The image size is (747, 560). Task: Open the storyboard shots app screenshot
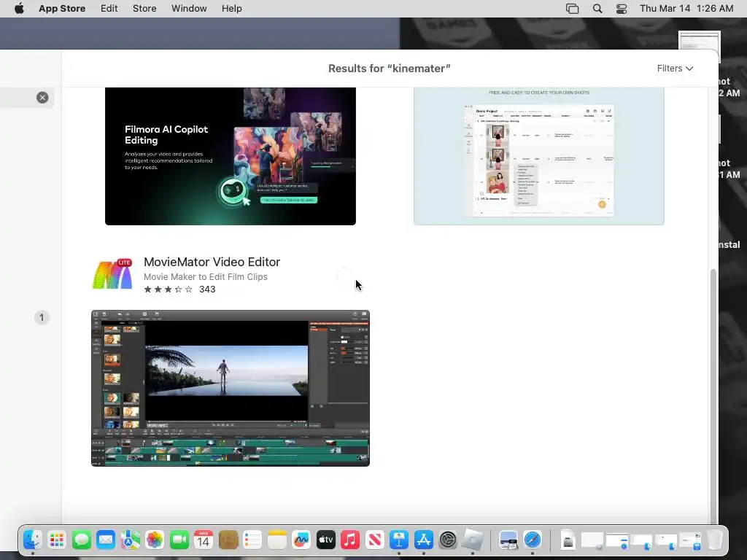click(539, 156)
